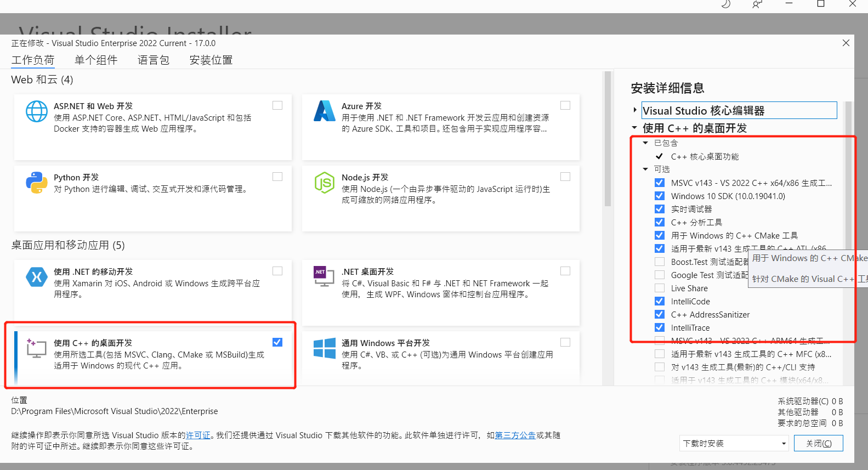Check 适用于最新 v143 生成工具的 C++ MFC
868x470 pixels.
(x=660, y=354)
